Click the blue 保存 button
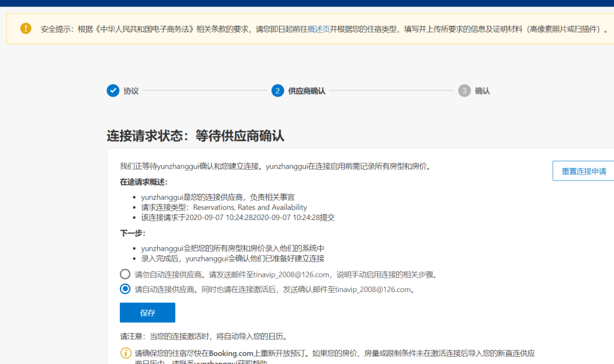Viewport: 614px width, 364px height. [x=148, y=312]
